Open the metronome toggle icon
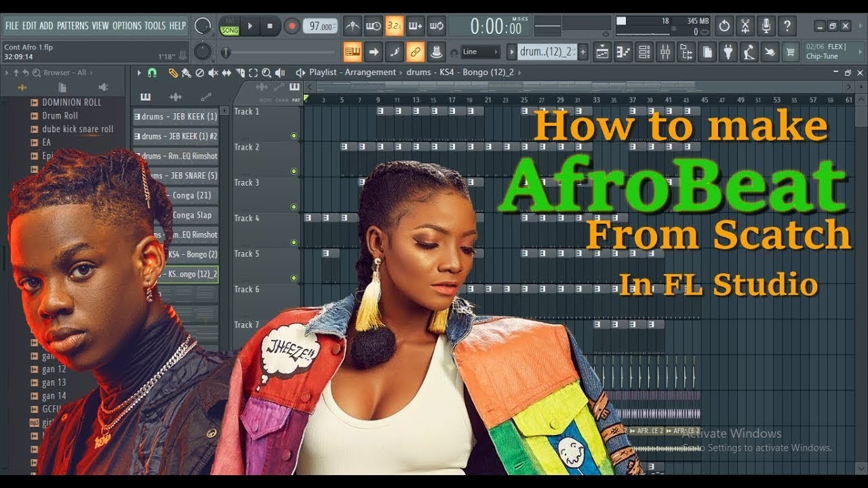The height and width of the screenshot is (488, 868). [x=353, y=26]
